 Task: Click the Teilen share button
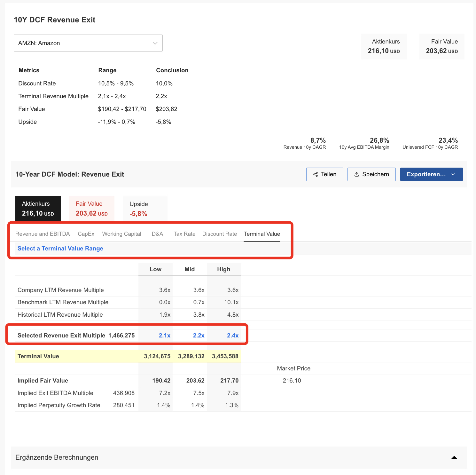tap(324, 174)
